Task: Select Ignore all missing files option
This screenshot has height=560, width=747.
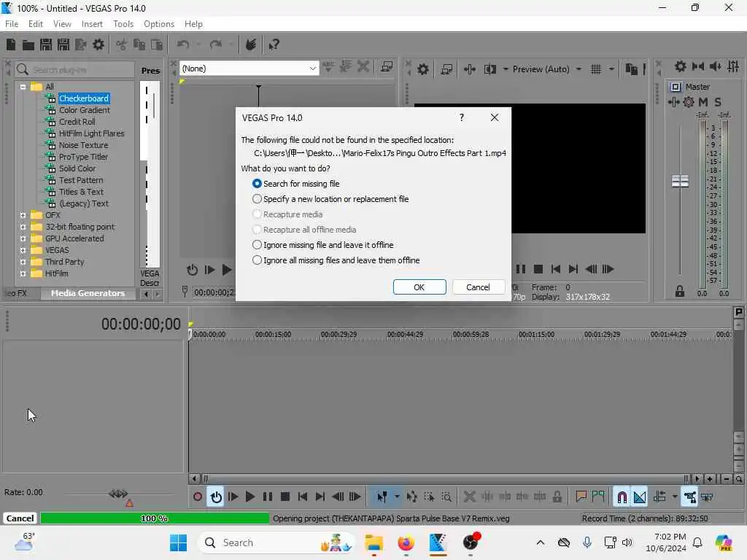Action: tap(336, 260)
